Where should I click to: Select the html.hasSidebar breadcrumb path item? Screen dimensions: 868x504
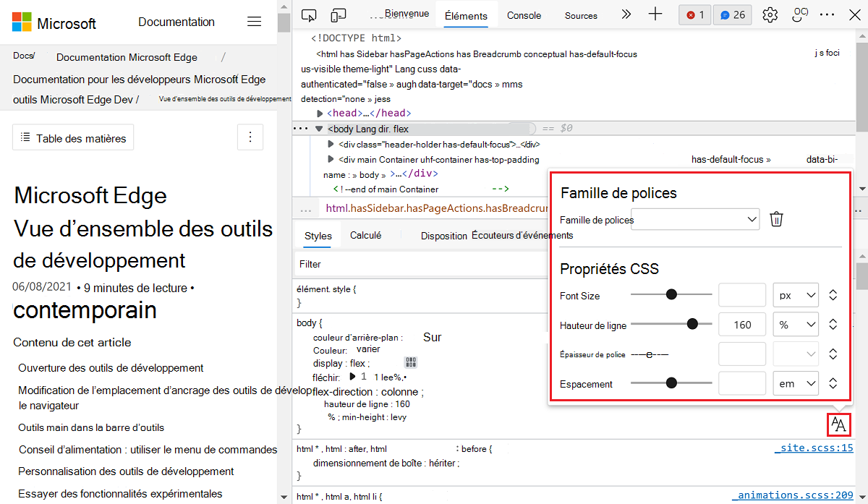point(436,208)
